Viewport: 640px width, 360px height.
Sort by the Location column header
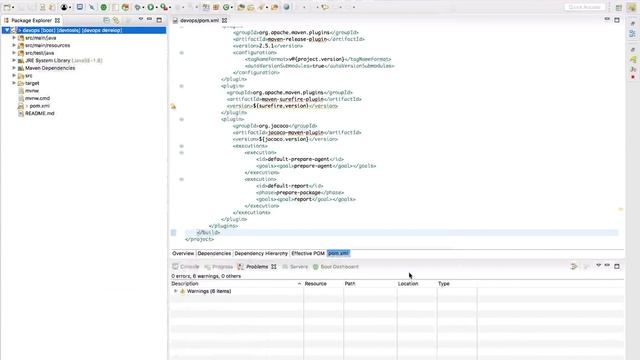417,284
